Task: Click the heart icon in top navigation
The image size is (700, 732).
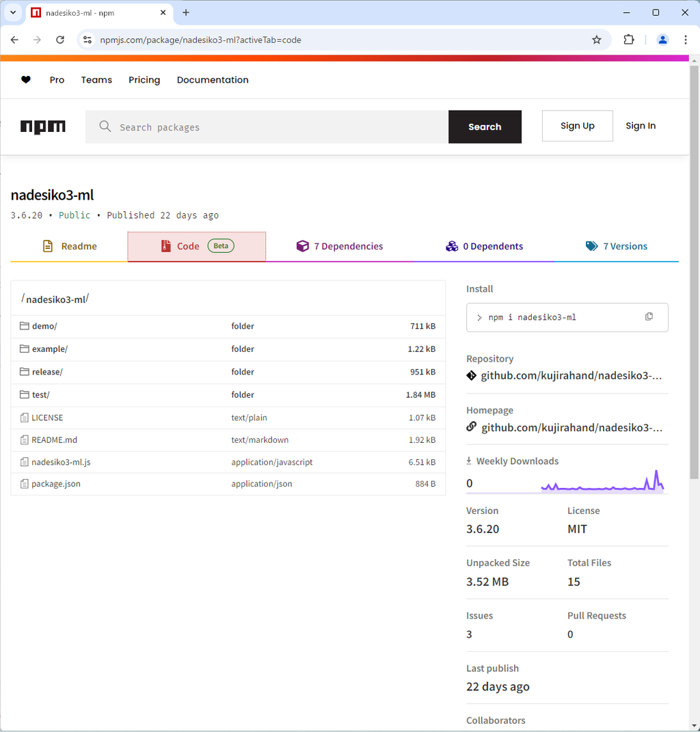Action: [26, 80]
